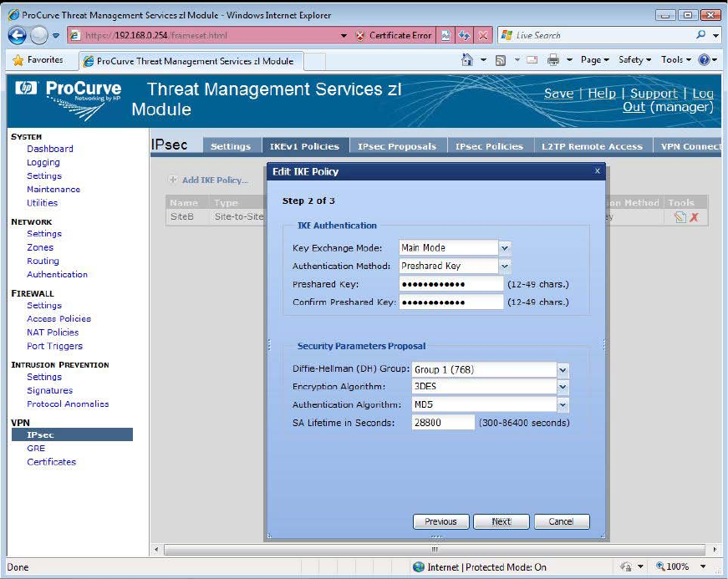The image size is (728, 579).
Task: Click the ProCurve Threat Management browser tab
Action: point(191,61)
